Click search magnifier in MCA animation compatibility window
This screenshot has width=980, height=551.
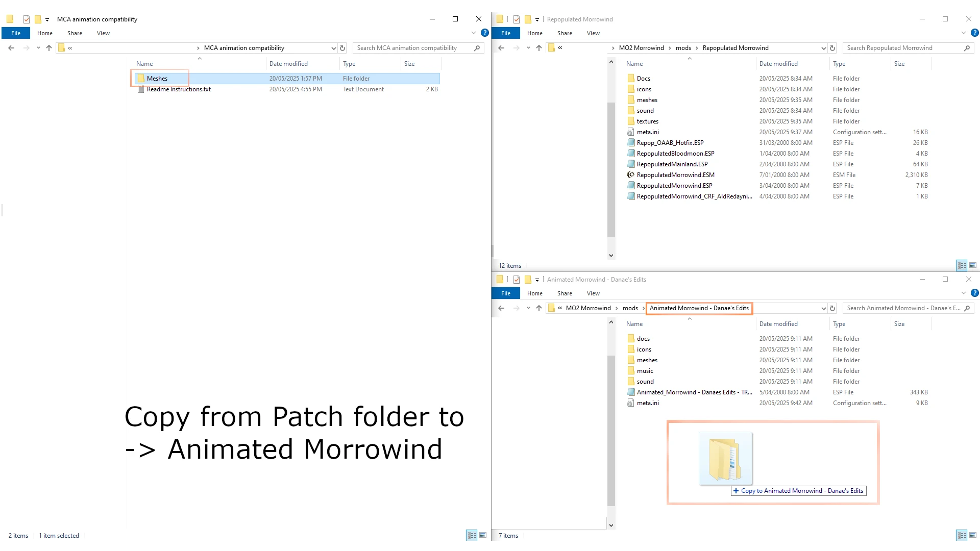click(x=477, y=48)
